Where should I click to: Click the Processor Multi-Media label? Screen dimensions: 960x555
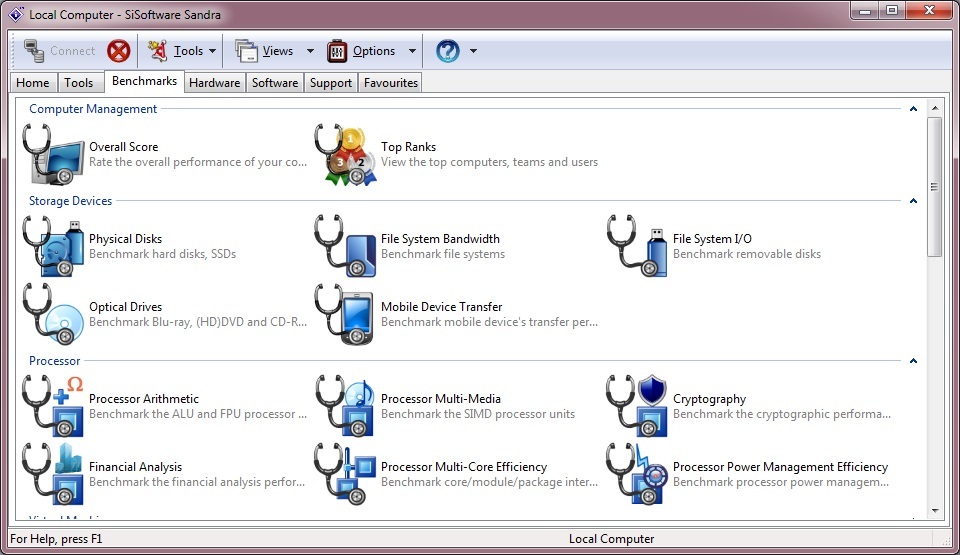[x=441, y=399]
